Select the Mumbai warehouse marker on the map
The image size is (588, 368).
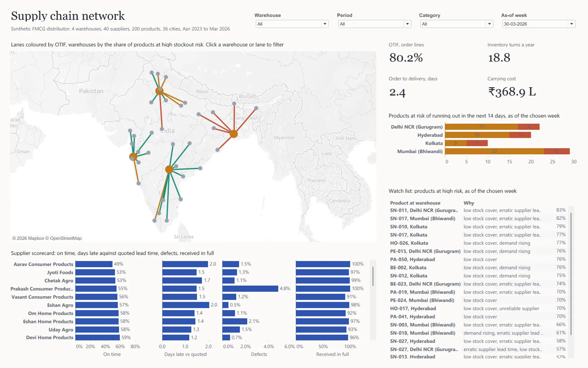(x=133, y=157)
